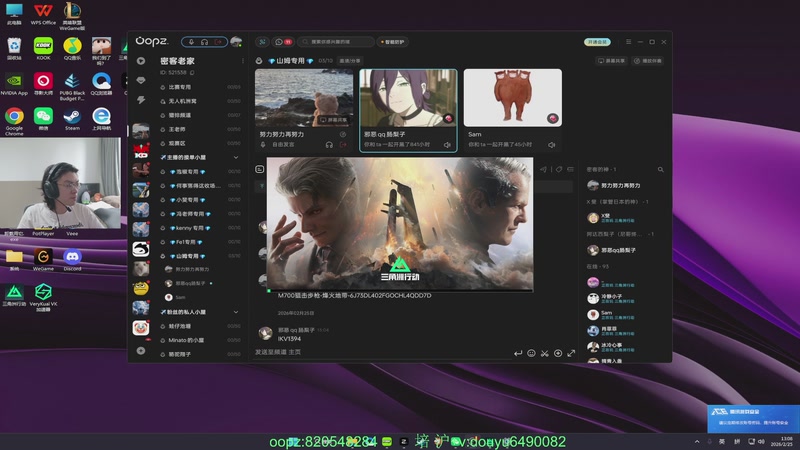Click the 直播/分享 button beside channel title
The height and width of the screenshot is (450, 800).
coord(350,61)
